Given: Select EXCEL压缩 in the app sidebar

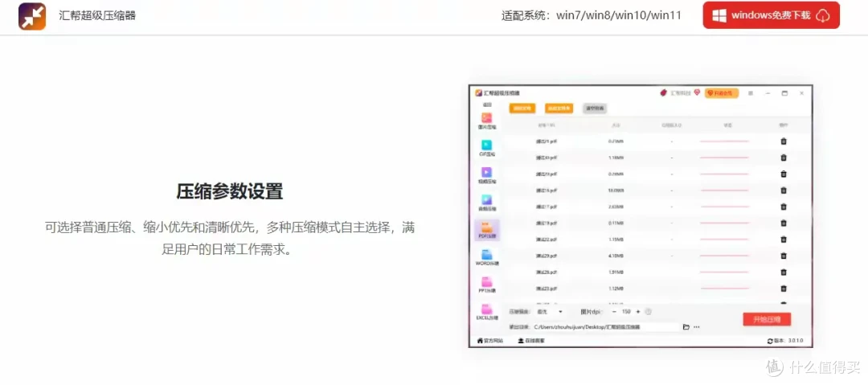Looking at the screenshot, I should tap(487, 312).
